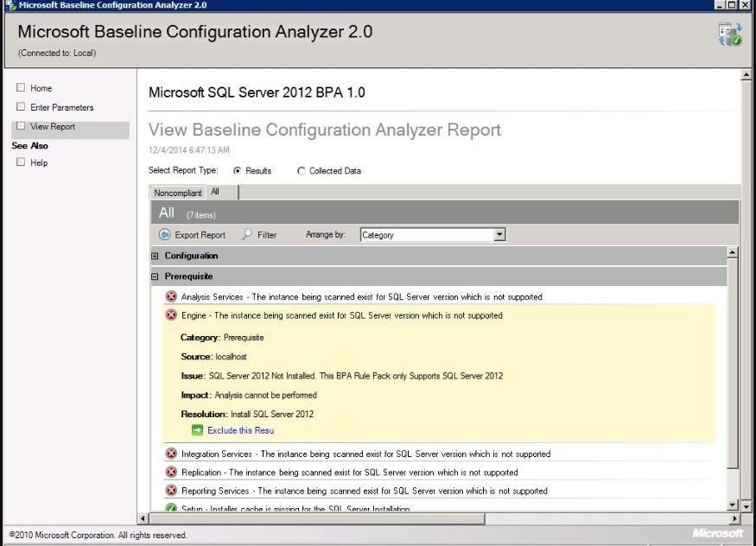
Task: Click the (7 items) count label
Action: (x=201, y=215)
